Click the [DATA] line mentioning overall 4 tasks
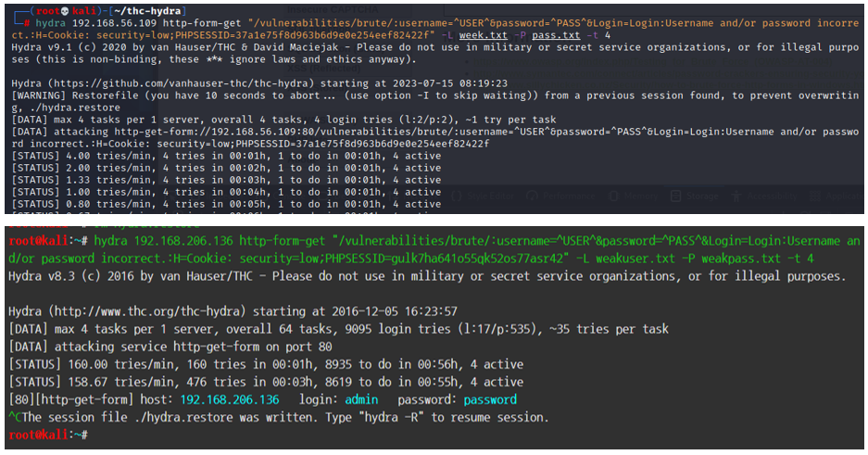Viewport: 868px width, 455px height. pyautogui.click(x=283, y=120)
